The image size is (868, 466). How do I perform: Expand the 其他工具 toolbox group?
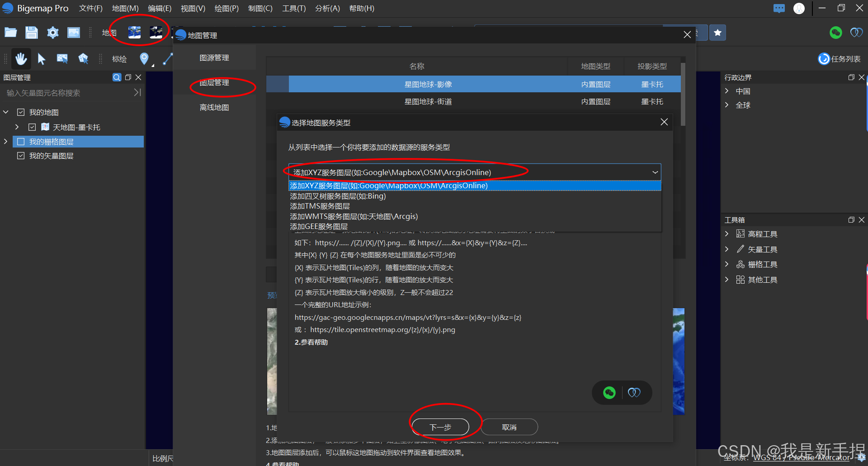point(727,280)
